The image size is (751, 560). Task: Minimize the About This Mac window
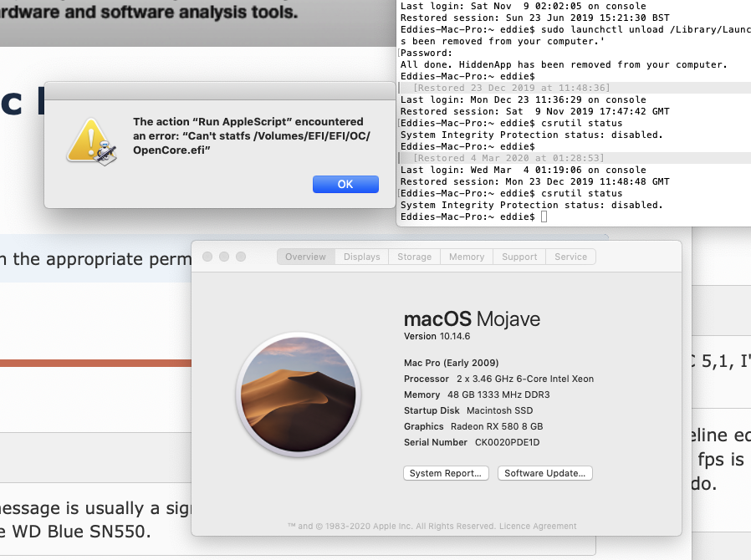(224, 257)
